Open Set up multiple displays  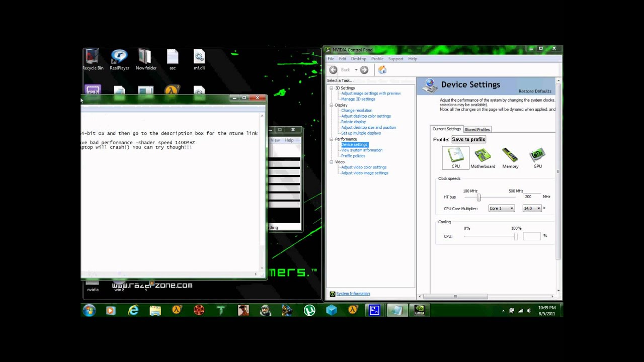tap(361, 133)
